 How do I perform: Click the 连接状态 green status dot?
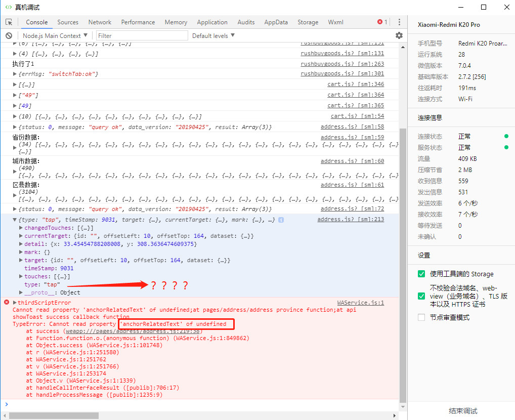(x=506, y=136)
